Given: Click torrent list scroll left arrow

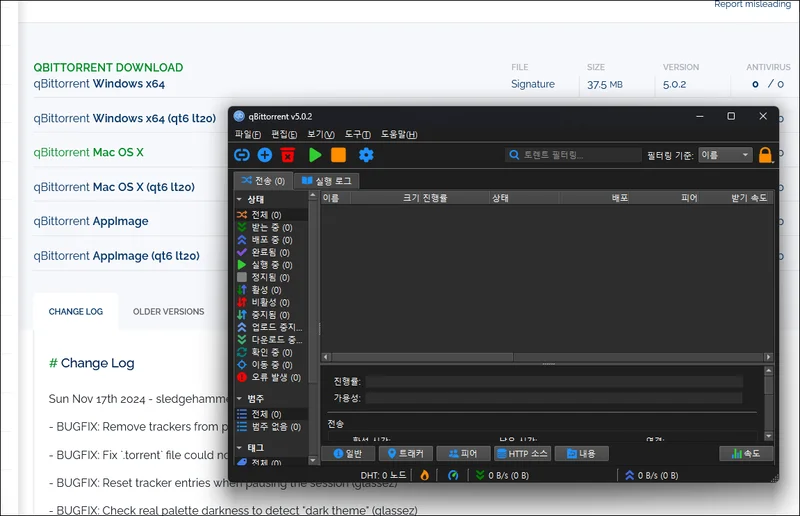Looking at the screenshot, I should coord(326,357).
